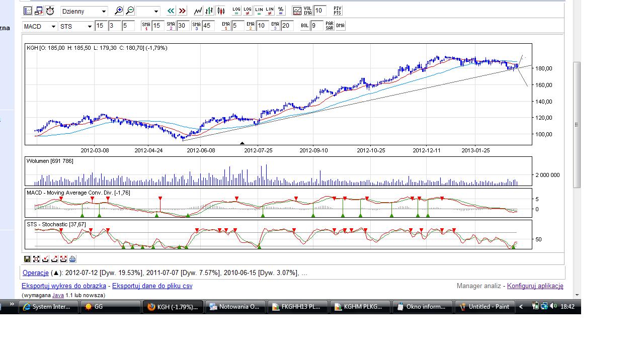Image resolution: width=644 pixels, height=362 pixels.
Task: Click the zoom in magnifier icon
Action: point(119,11)
